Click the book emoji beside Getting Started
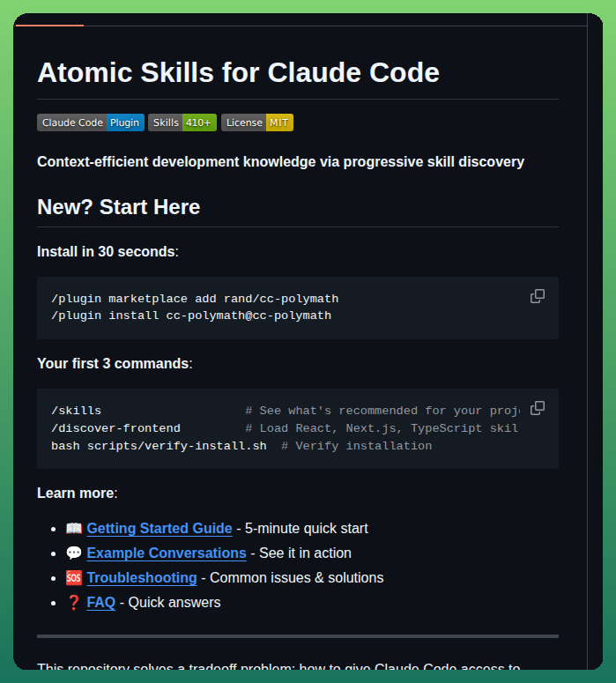This screenshot has width=616, height=683. coord(74,529)
